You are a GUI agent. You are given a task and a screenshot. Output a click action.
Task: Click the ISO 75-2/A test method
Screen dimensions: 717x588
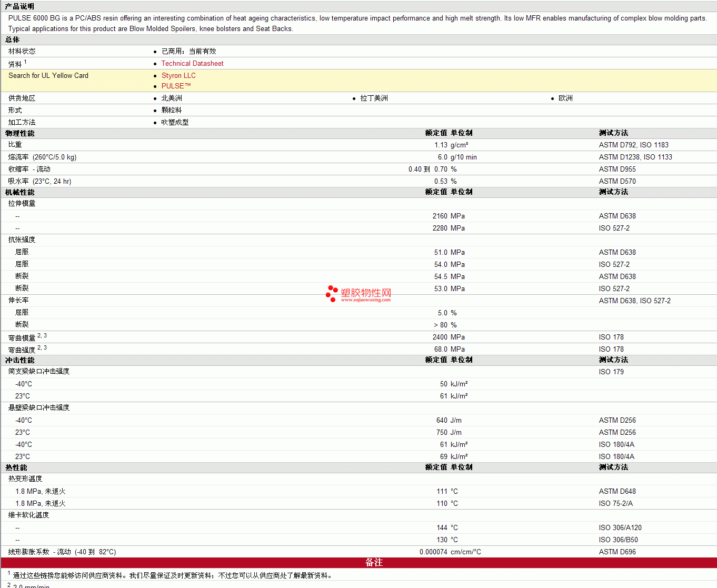pyautogui.click(x=616, y=503)
